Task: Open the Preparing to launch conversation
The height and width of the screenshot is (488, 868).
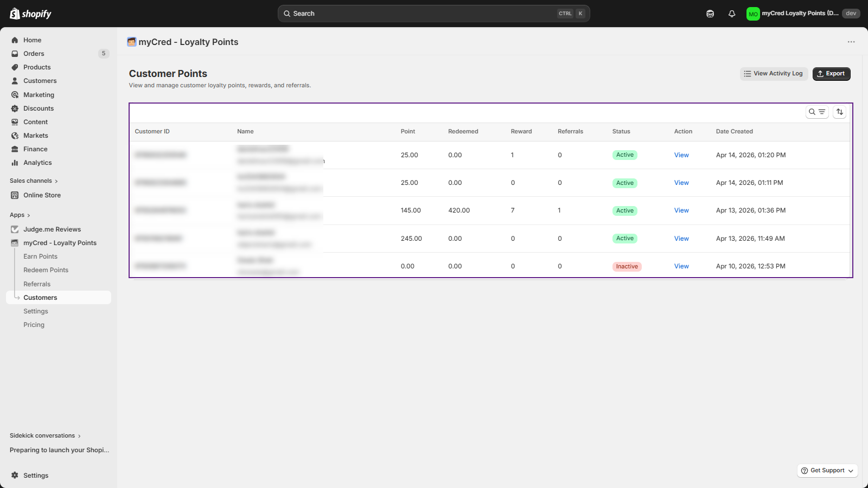Action: click(x=60, y=450)
